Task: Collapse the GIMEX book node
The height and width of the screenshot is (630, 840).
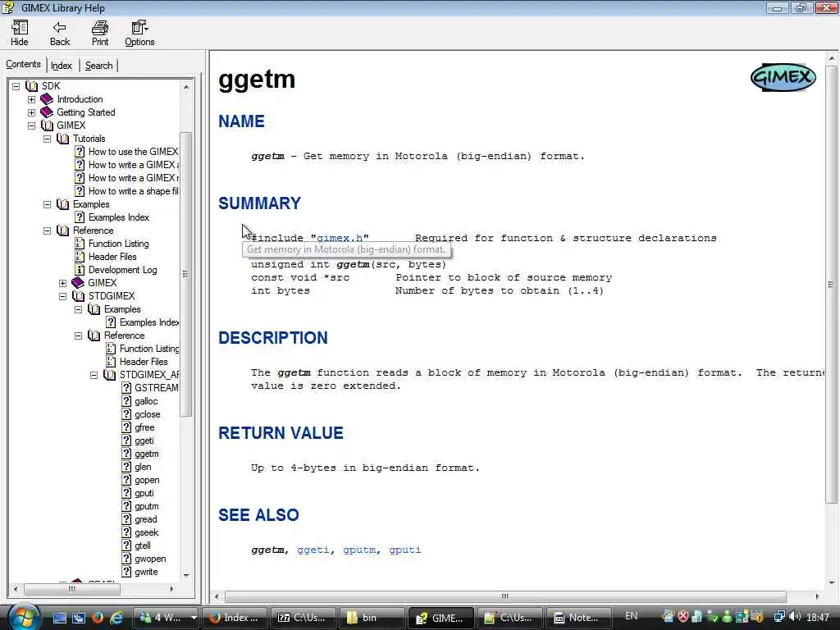Action: click(x=32, y=126)
